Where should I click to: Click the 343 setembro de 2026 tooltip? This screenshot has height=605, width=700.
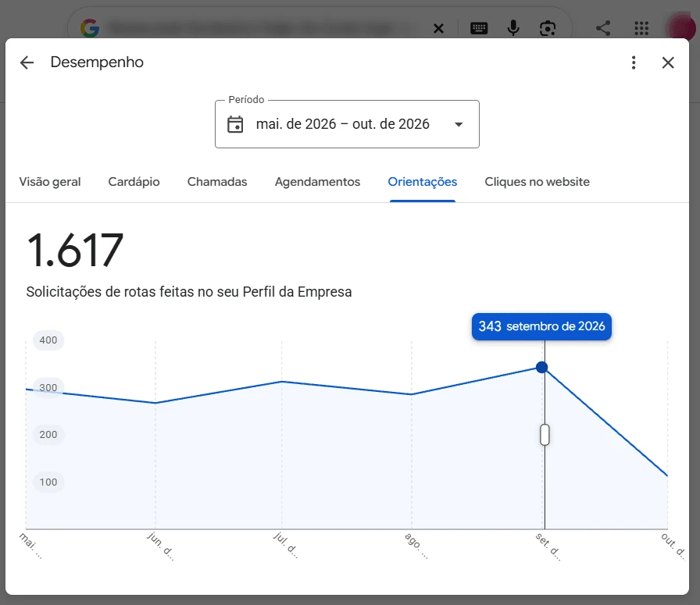click(x=541, y=326)
